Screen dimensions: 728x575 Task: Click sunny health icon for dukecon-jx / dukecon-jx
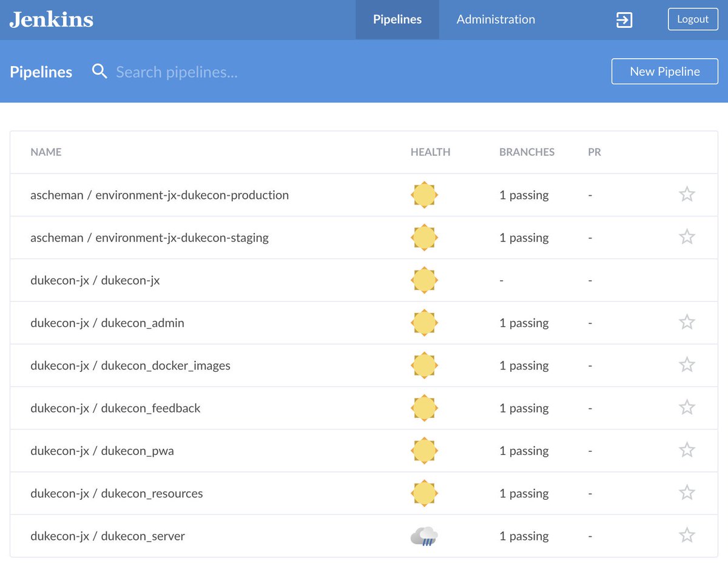424,280
